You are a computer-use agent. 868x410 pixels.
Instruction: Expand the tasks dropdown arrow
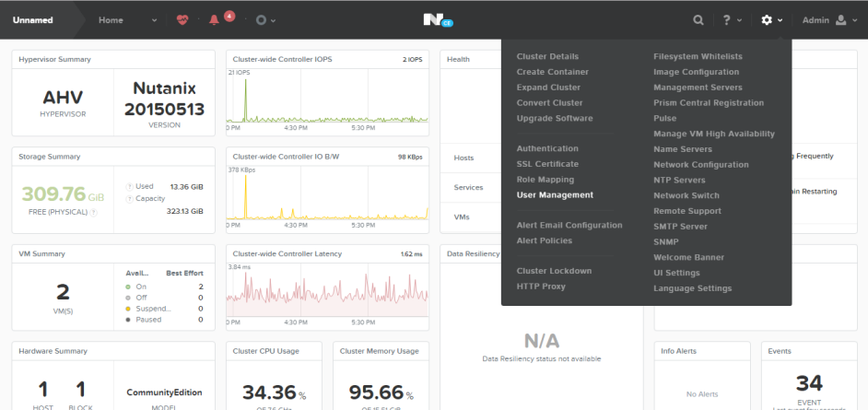[x=274, y=20]
